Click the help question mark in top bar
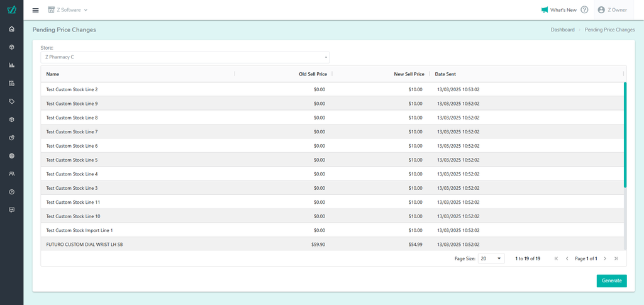644x305 pixels. point(584,10)
